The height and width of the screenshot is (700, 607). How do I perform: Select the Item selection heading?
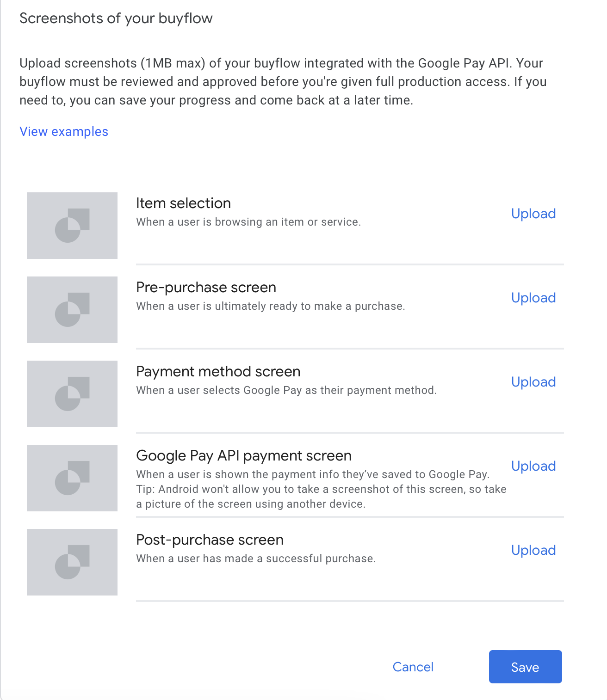183,203
